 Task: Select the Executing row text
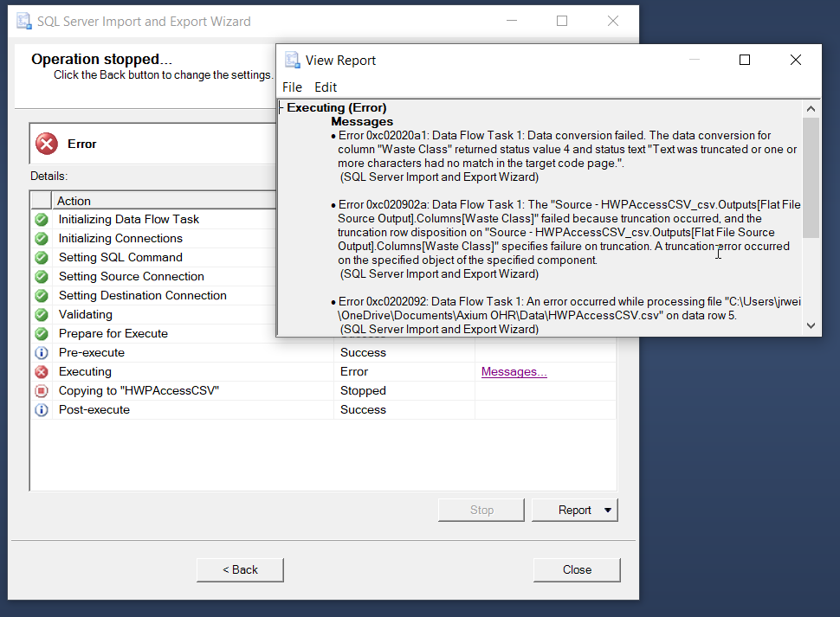(x=85, y=372)
